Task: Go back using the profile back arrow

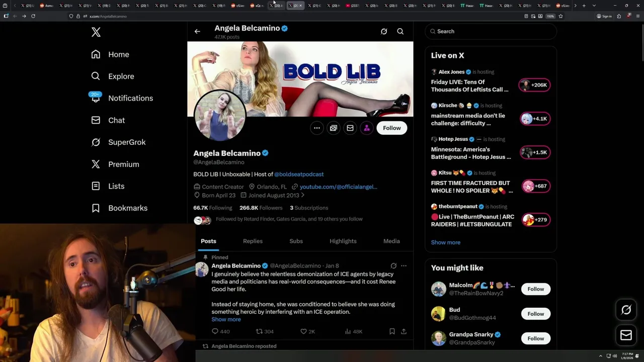Action: pos(197,31)
